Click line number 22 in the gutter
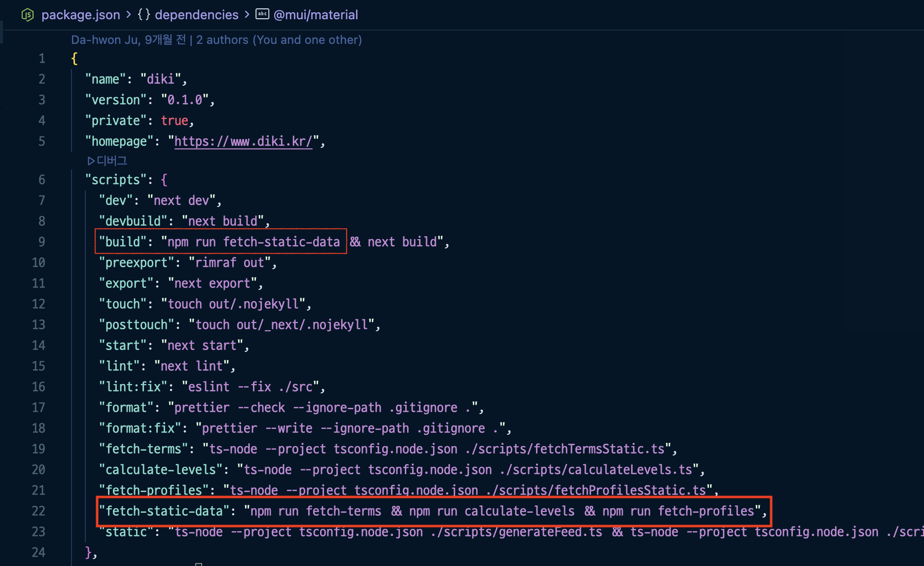 coord(38,511)
